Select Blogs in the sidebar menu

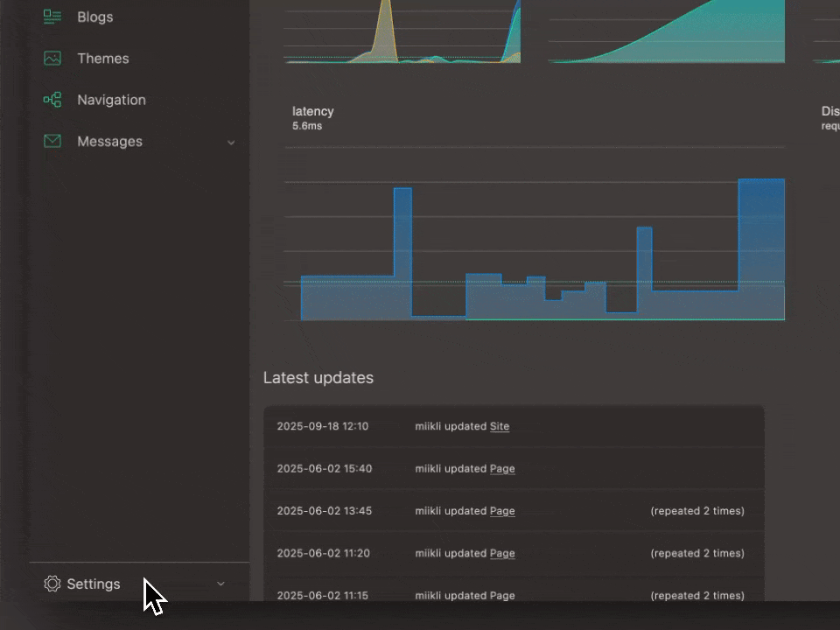94,16
